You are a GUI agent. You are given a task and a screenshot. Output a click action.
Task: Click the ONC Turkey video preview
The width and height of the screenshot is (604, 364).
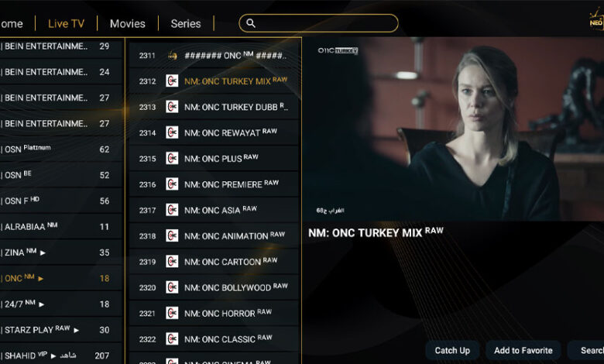click(453, 129)
